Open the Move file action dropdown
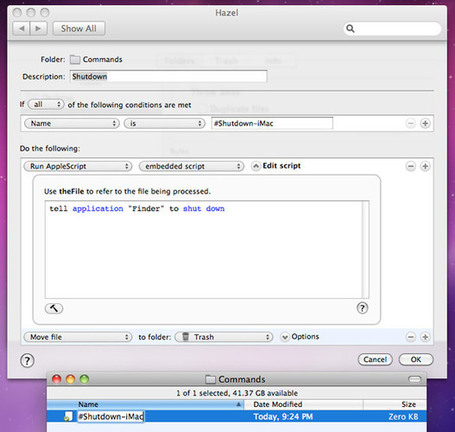455x432 pixels. [78, 337]
